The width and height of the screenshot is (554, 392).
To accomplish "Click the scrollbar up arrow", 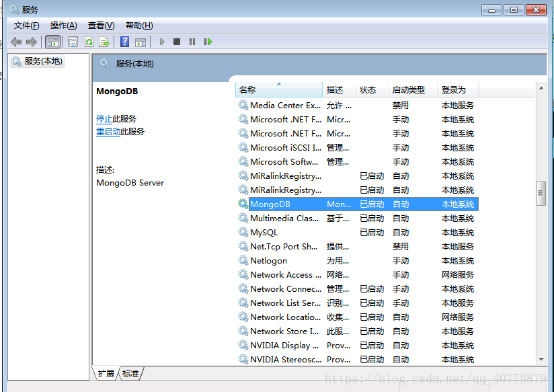I will [541, 88].
